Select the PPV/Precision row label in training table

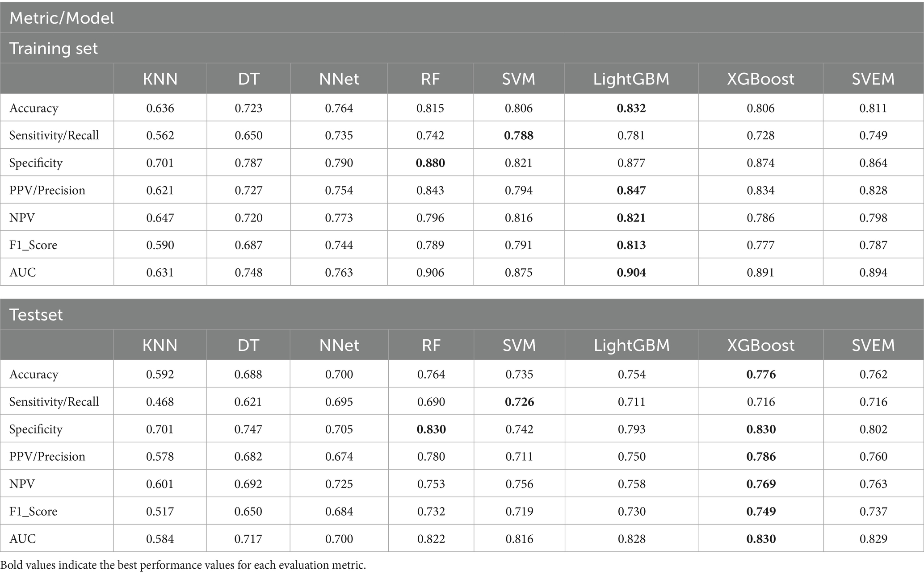(47, 190)
